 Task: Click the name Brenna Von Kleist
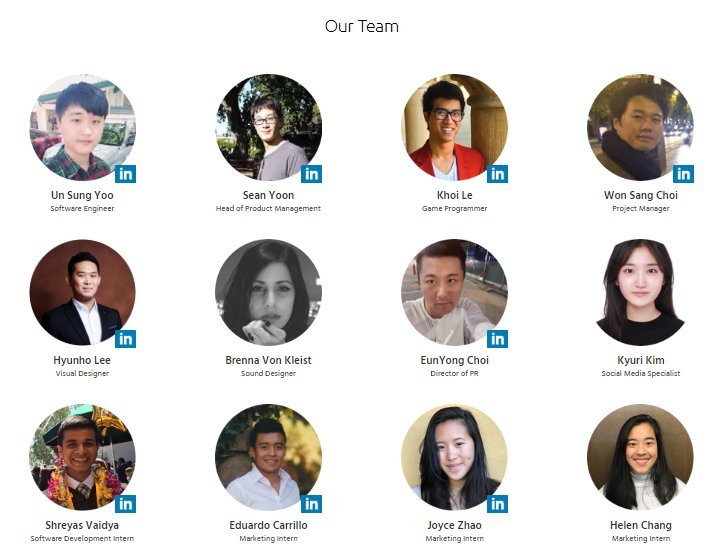coord(268,360)
